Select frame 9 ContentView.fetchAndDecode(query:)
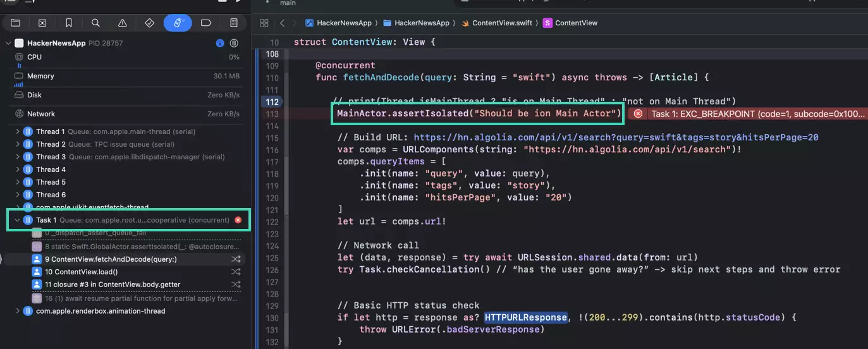This screenshot has height=349, width=868. pyautogui.click(x=126, y=259)
